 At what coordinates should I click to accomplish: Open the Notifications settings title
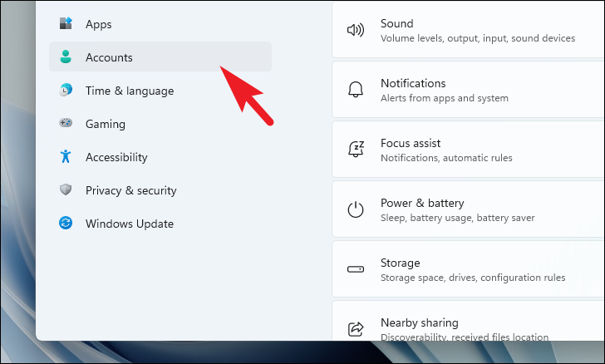pyautogui.click(x=413, y=83)
